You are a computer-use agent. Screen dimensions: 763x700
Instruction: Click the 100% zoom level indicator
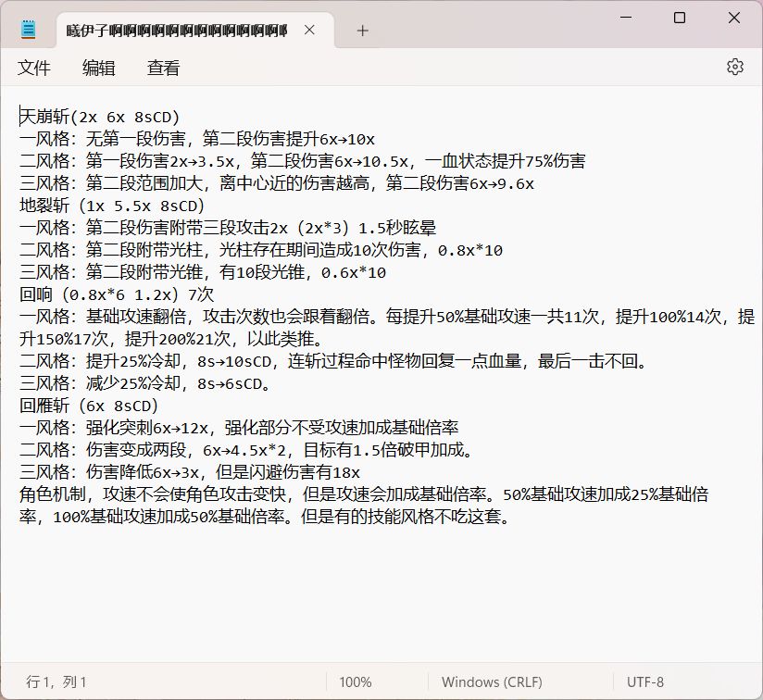pos(356,682)
